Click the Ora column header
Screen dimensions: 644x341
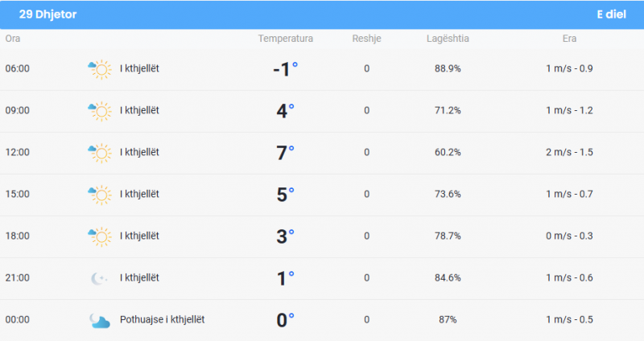pyautogui.click(x=13, y=39)
